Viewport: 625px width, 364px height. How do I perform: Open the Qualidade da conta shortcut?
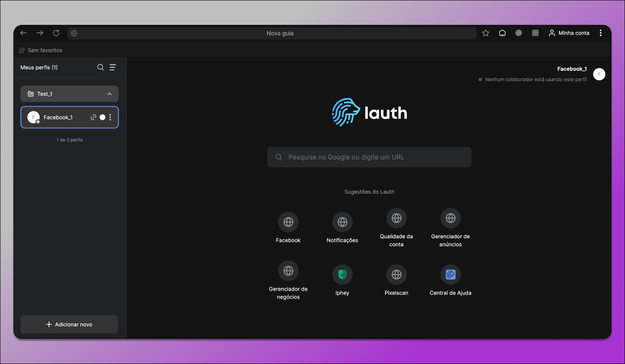pyautogui.click(x=397, y=228)
